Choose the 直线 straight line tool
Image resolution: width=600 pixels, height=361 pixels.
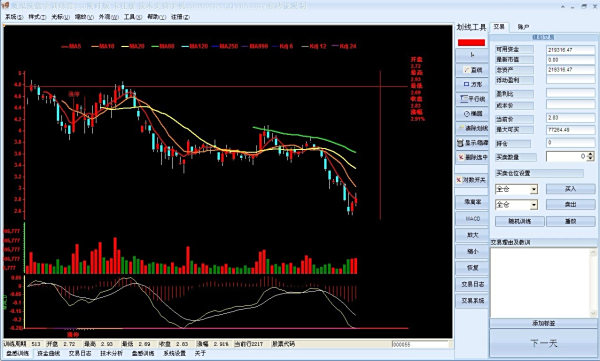pyautogui.click(x=472, y=70)
